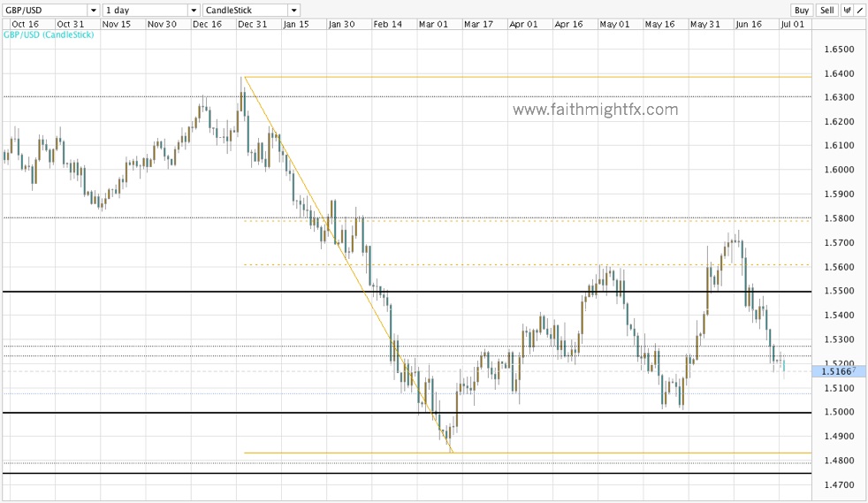Open the chart indicators tool icon
868x503 pixels.
coord(847,10)
